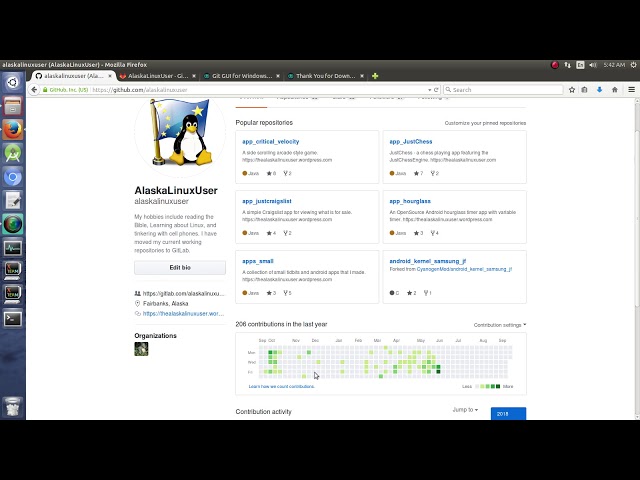The width and height of the screenshot is (640, 480).
Task: View forks count of app_hourglass
Action: coord(435,233)
